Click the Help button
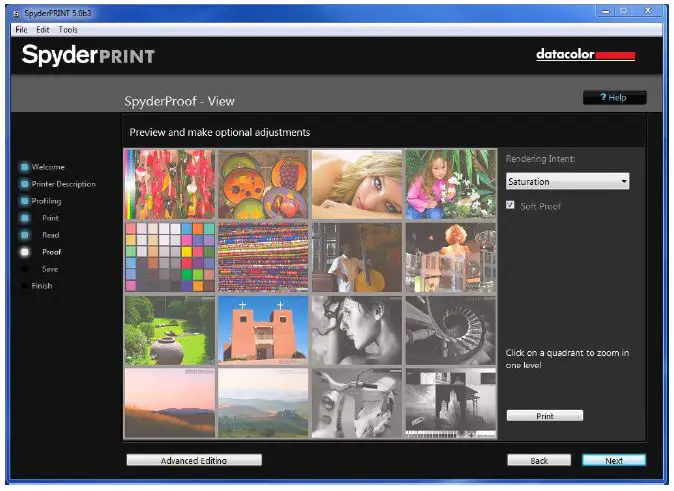Screen dimensions: 674x491 [x=614, y=98]
